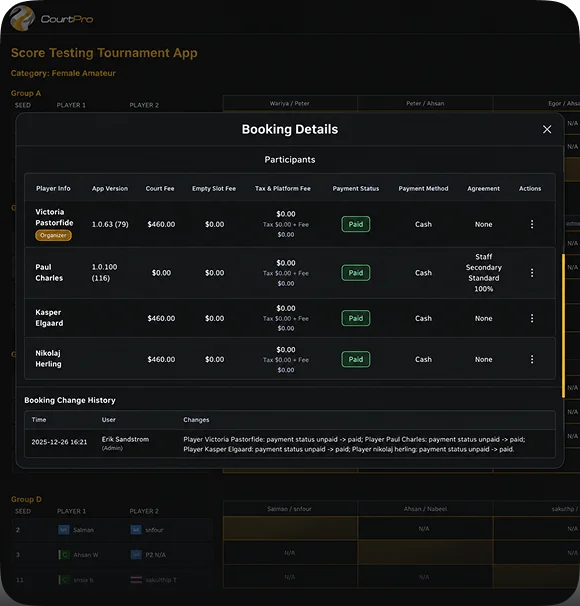Click player name Paul Charles
This screenshot has width=580, height=606.
pos(49,272)
